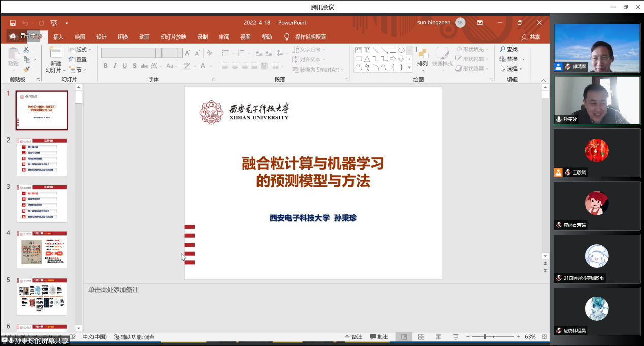Open the Layout (版式) dropdown
Viewport: 644px width, 346px height.
click(x=80, y=50)
